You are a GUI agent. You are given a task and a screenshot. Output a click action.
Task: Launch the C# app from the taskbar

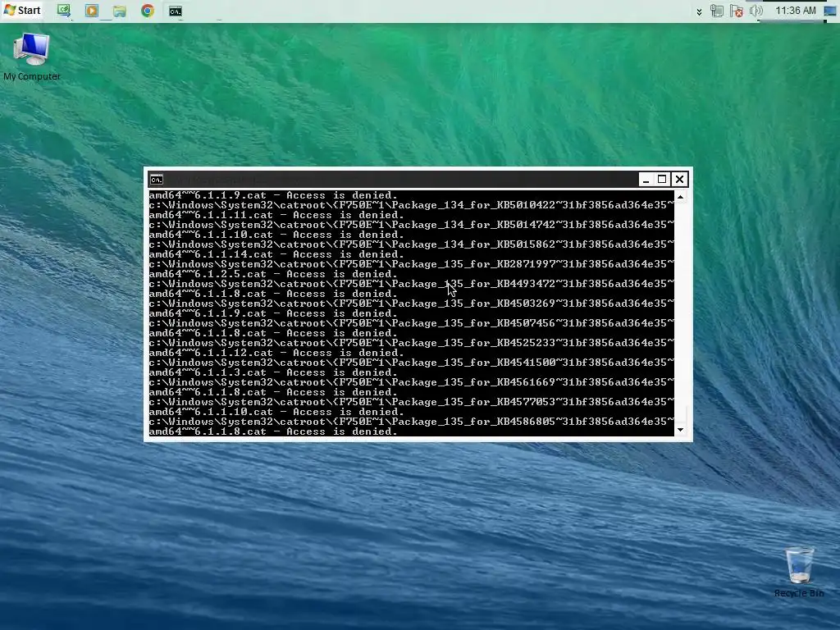64,11
